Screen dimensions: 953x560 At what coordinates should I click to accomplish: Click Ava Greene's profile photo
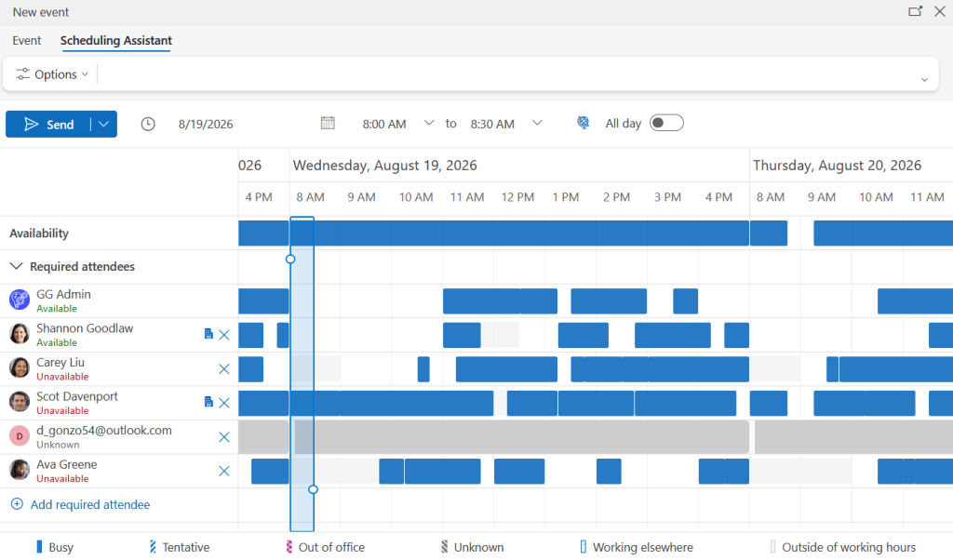(x=20, y=470)
